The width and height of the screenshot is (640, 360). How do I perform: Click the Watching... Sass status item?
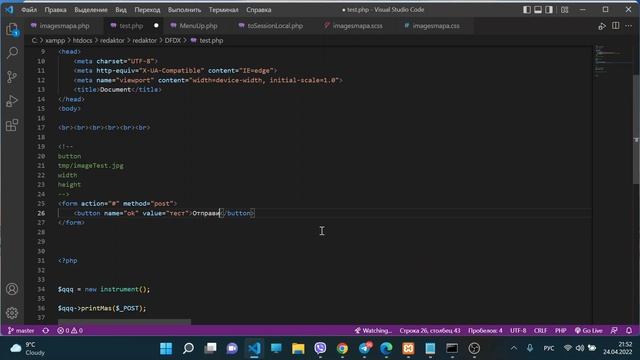373,331
